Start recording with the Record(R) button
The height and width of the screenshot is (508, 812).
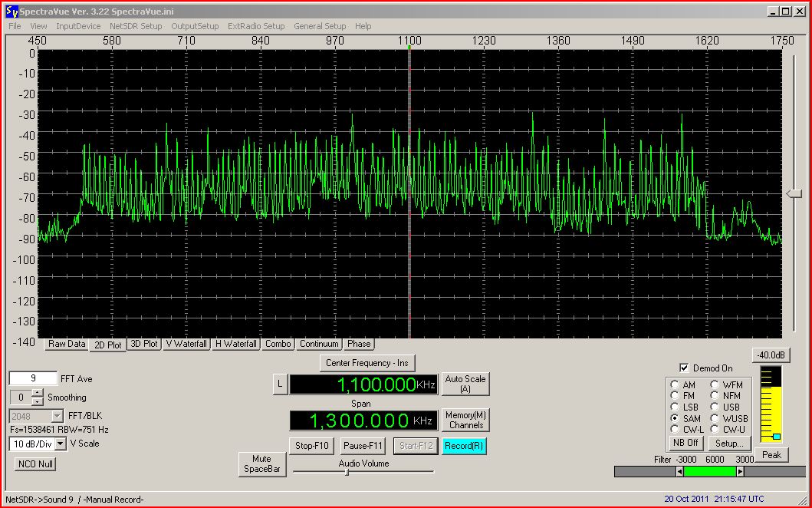[464, 446]
